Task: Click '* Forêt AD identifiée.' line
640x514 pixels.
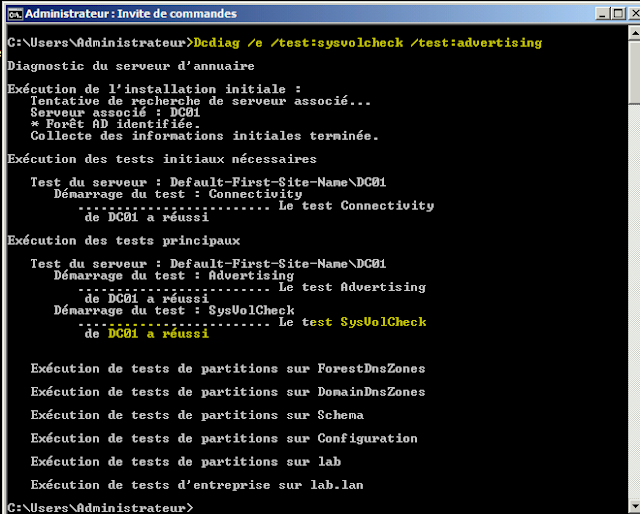Action: point(116,124)
